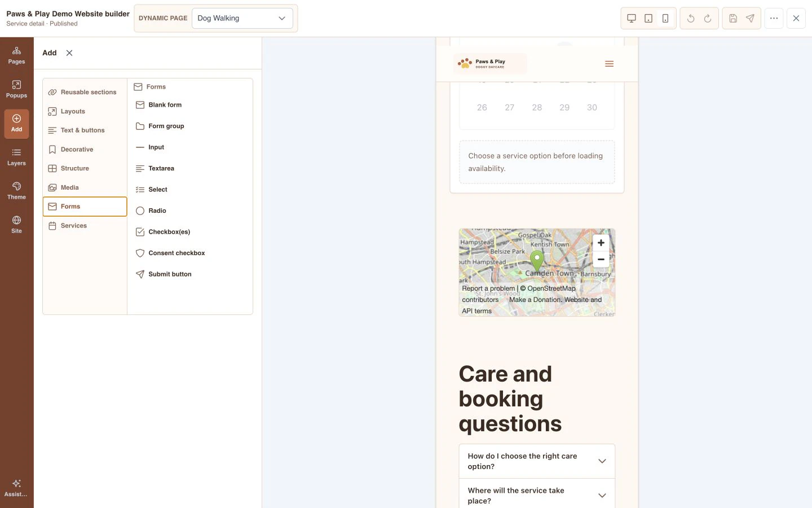Click the 'Choose a service option' notice
Viewport: 812px width, 508px height.
537,162
